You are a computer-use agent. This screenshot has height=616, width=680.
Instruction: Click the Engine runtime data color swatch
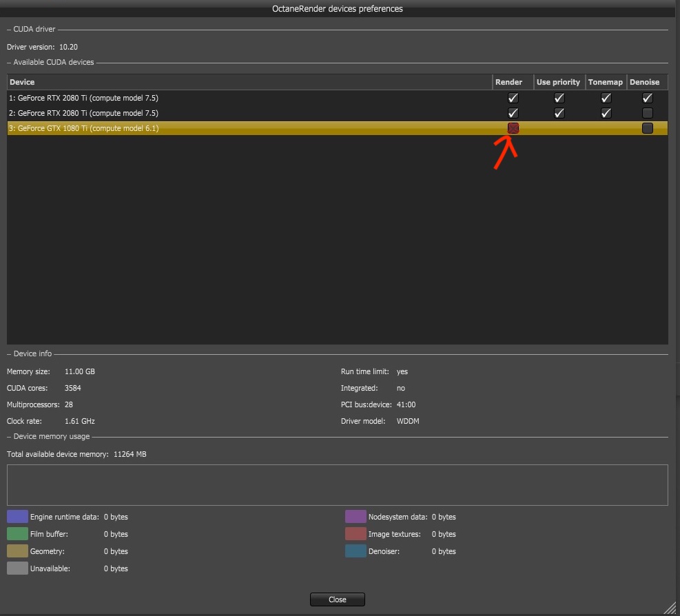point(17,517)
